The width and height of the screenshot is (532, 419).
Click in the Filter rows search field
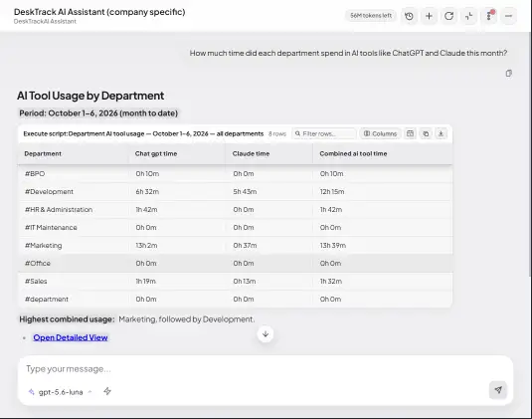[324, 133]
